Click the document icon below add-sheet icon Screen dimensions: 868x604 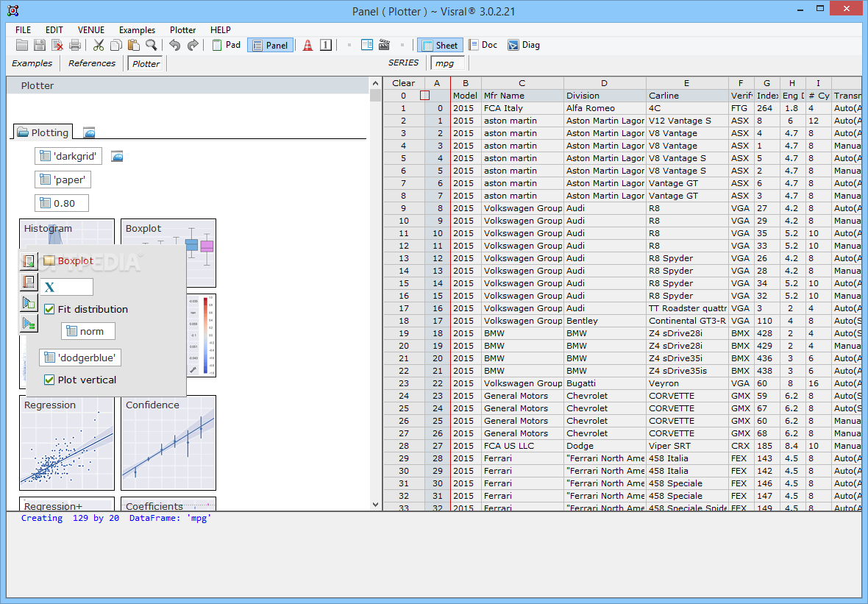28,282
